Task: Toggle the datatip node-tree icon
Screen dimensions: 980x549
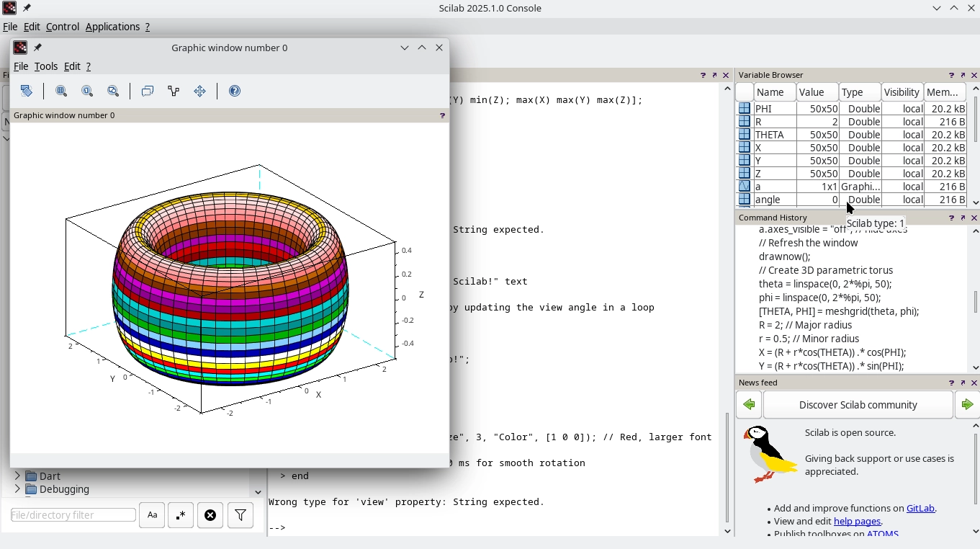Action: pos(174,91)
